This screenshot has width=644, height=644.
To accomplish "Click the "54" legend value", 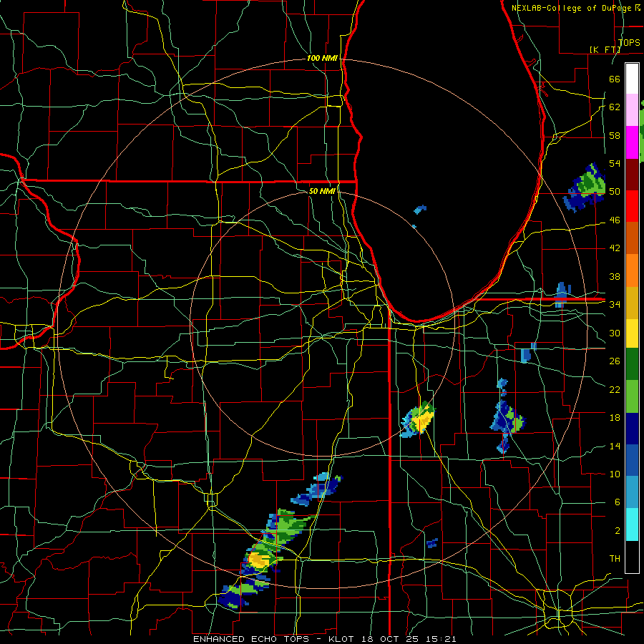I will click(x=615, y=163).
